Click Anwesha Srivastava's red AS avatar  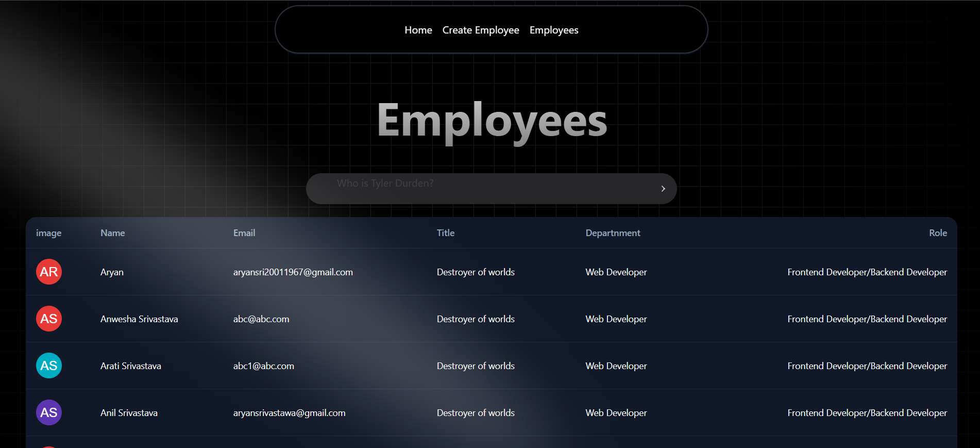pyautogui.click(x=49, y=319)
